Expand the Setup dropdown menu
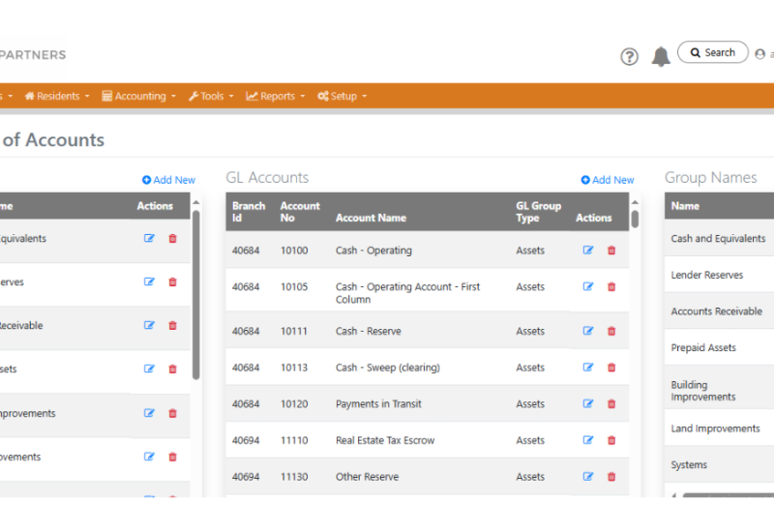The width and height of the screenshot is (774, 532). click(342, 97)
